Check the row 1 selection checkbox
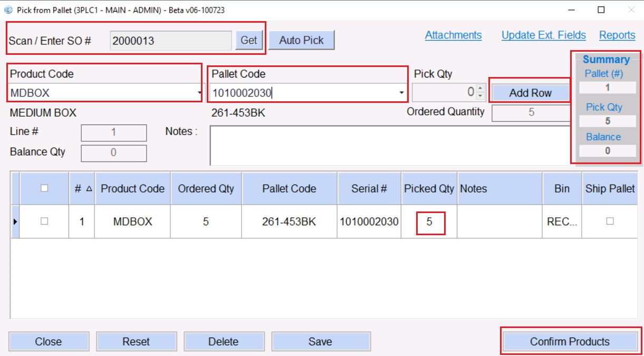Image resolution: width=644 pixels, height=356 pixels. pos(44,222)
